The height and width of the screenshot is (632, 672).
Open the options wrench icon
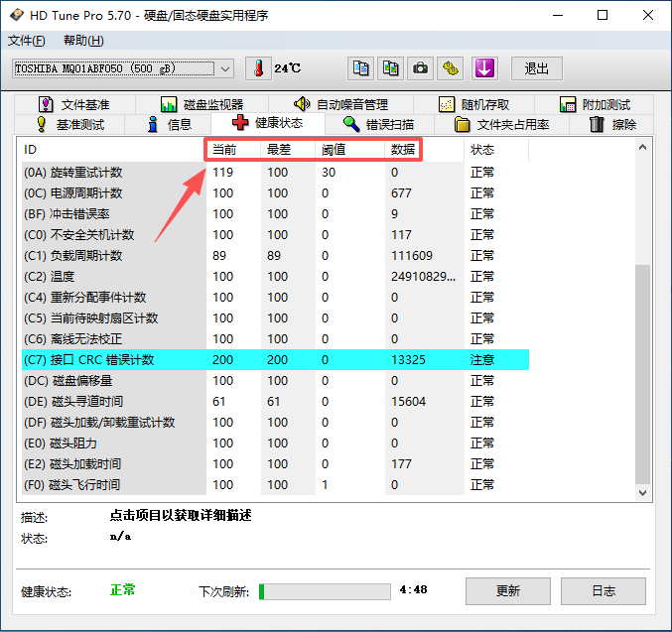[452, 68]
